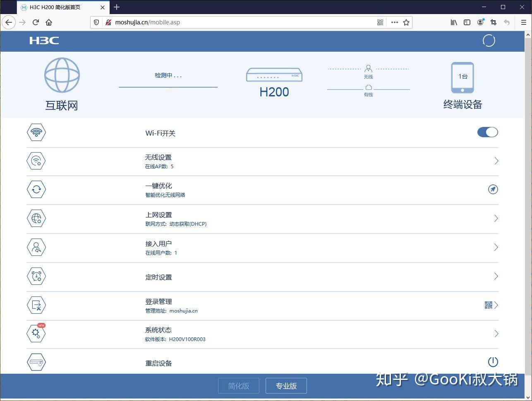The image size is (532, 401).
Task: Click the 定时设置 alarm clock icon
Action: [36, 276]
